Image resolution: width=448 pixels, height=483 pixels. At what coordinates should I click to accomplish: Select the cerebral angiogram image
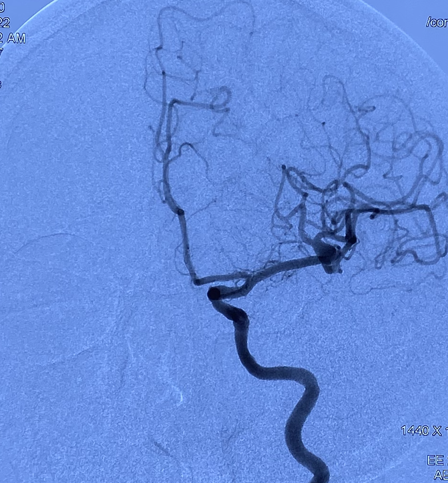point(224,241)
